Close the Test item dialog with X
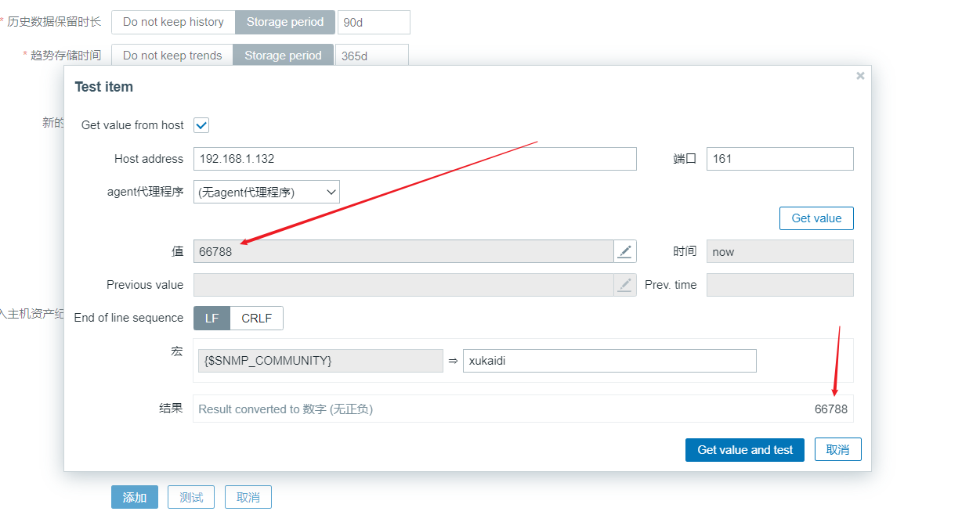This screenshot has height=515, width=980. (860, 76)
